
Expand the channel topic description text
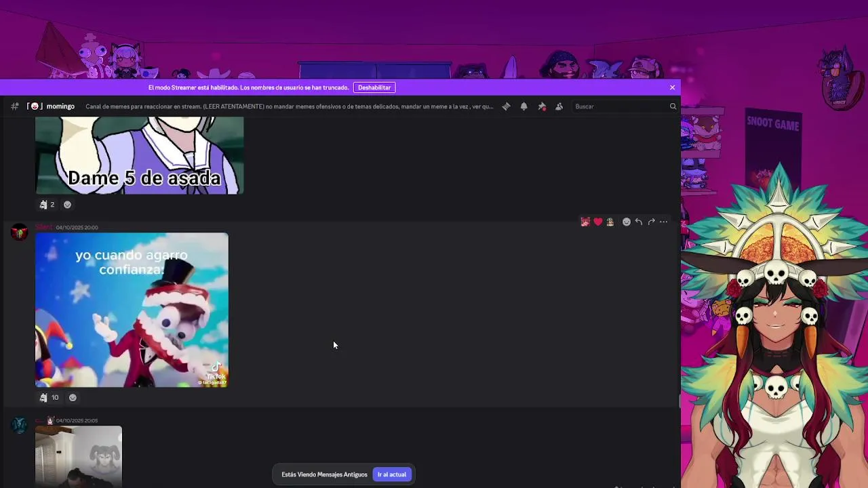[290, 106]
